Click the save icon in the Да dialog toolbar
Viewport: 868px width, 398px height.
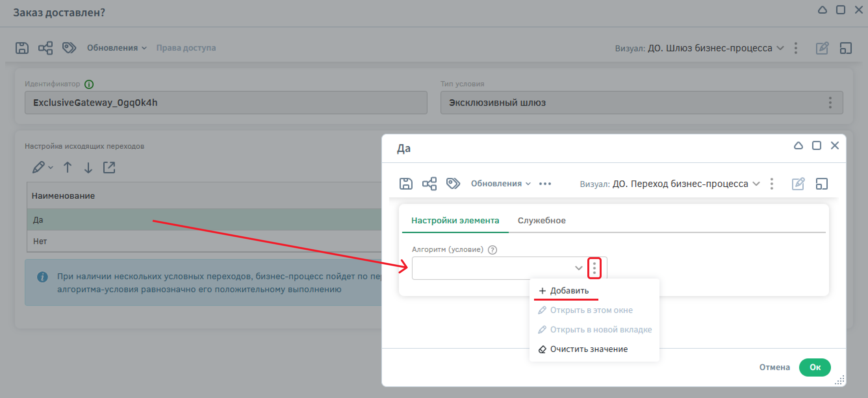tap(406, 184)
